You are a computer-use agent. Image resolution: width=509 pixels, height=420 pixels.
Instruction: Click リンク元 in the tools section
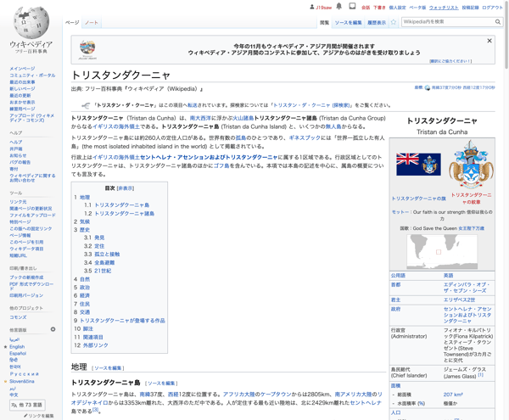[x=18, y=202]
